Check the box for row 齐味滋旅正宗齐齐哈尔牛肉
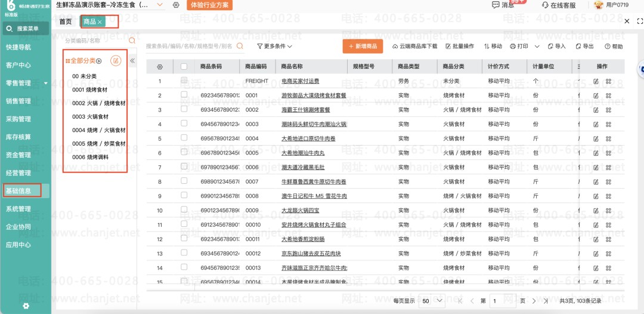 [184, 267]
